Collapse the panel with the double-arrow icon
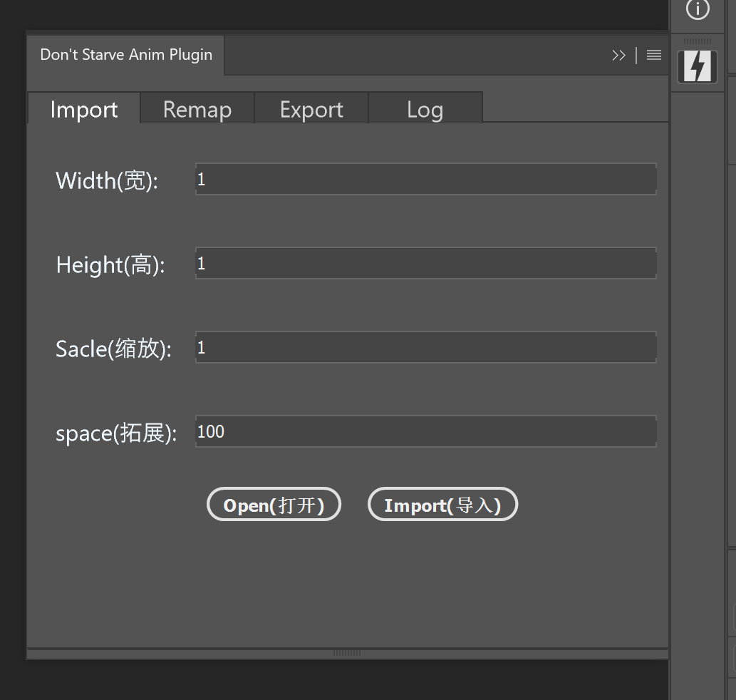Image resolution: width=736 pixels, height=700 pixels. pyautogui.click(x=618, y=56)
